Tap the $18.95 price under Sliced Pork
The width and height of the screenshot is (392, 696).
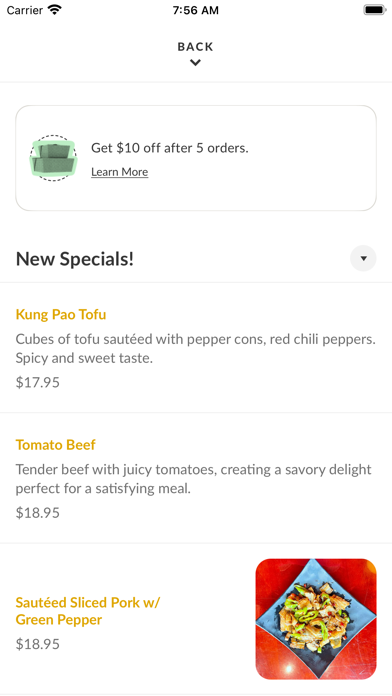point(38,644)
